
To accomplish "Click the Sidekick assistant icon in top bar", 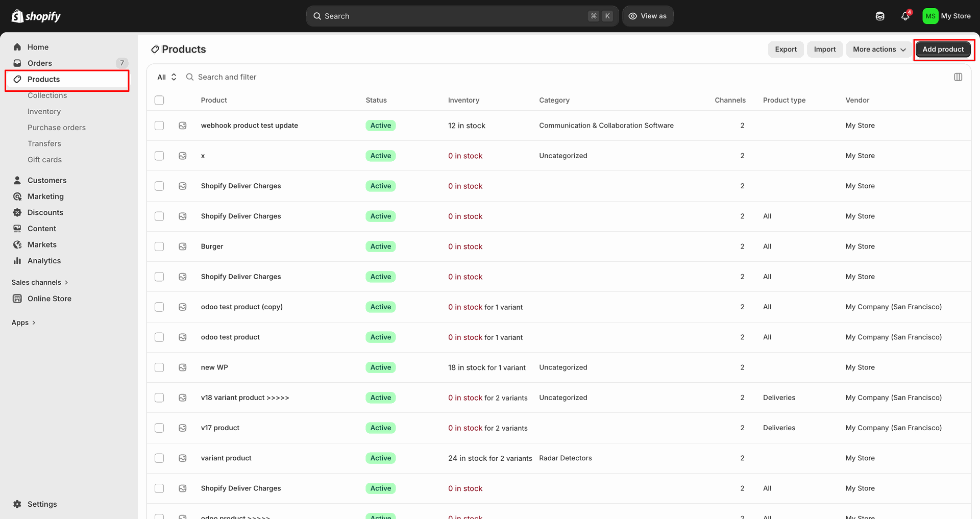I will pyautogui.click(x=880, y=16).
